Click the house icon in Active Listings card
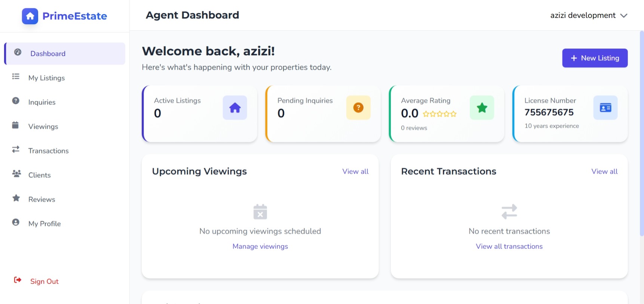 235,108
